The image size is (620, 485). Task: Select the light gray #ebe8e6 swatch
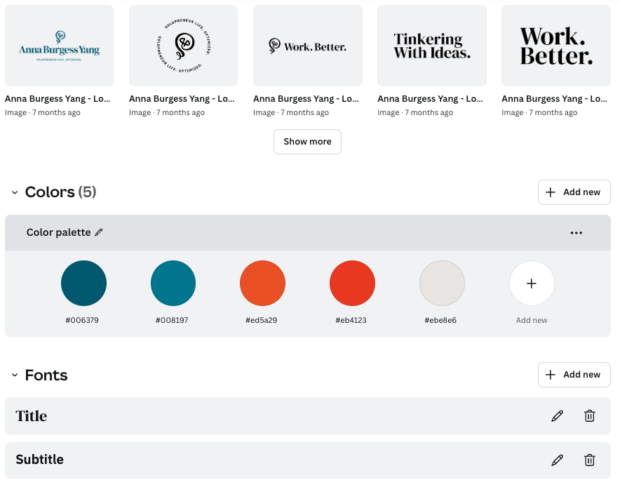coord(442,283)
